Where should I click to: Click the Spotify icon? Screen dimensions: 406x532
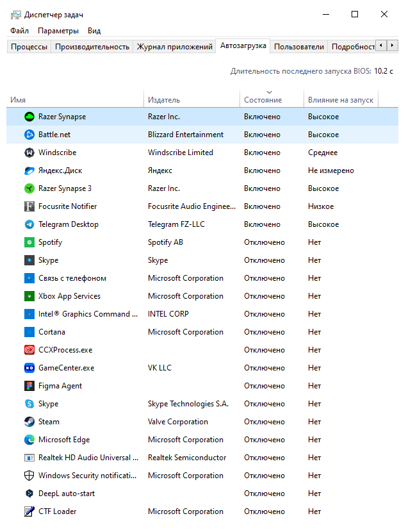(29, 242)
